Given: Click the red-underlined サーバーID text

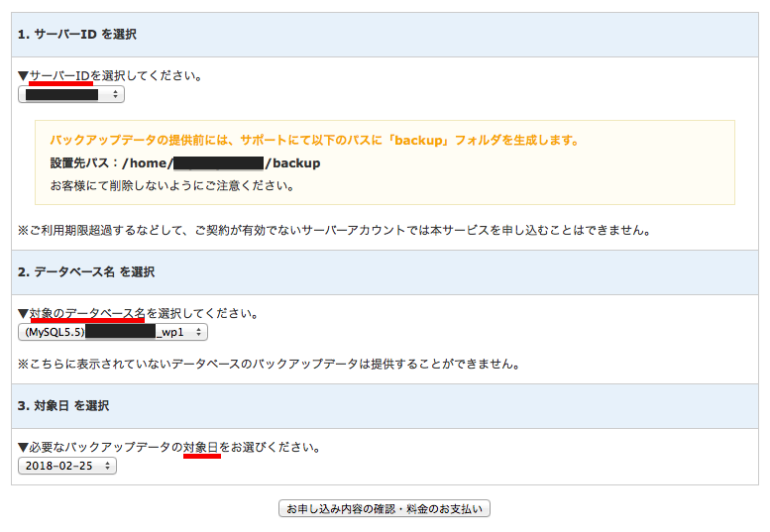Looking at the screenshot, I should 60,75.
